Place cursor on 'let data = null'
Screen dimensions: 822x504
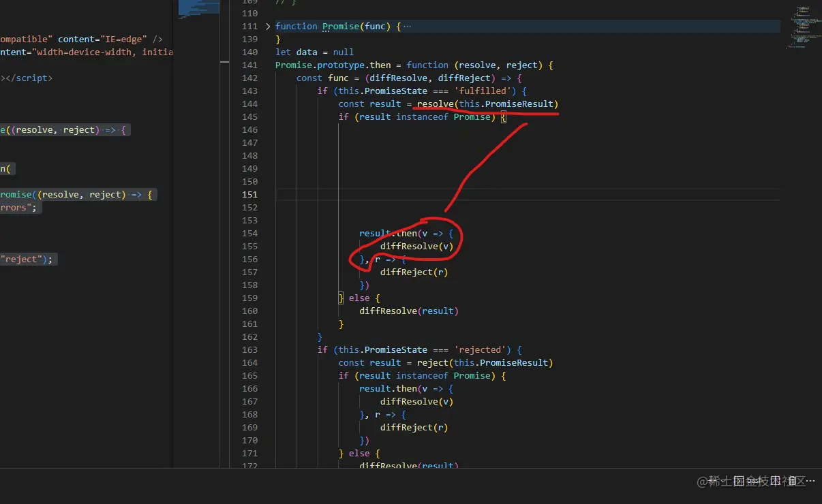click(x=314, y=52)
